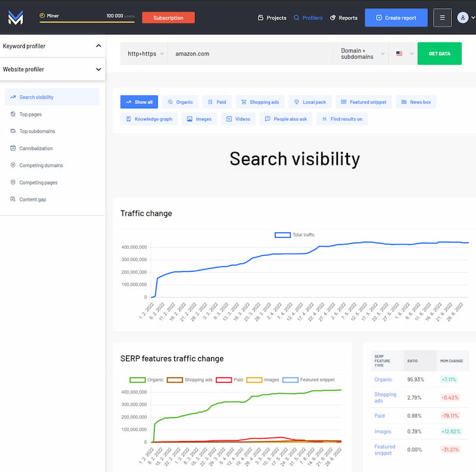
Task: Filter by Videos
Action: 239,119
